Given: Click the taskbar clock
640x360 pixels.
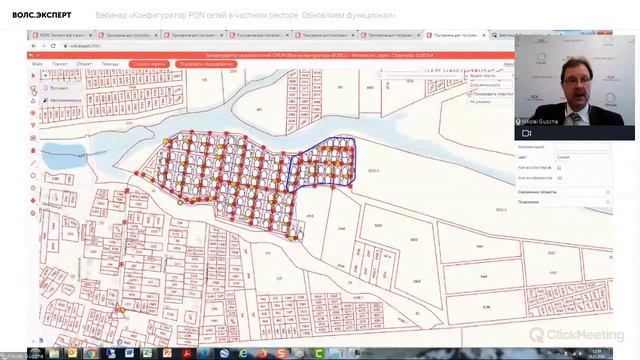Looking at the screenshot, I should (x=597, y=353).
